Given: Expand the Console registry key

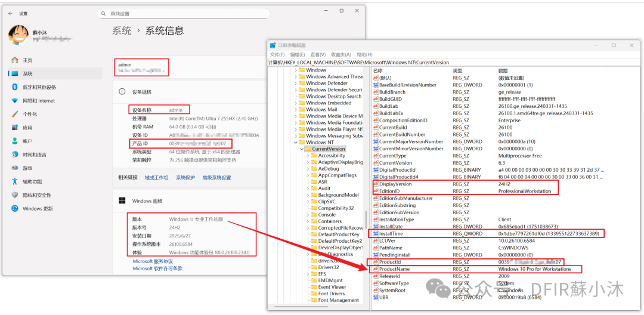Looking at the screenshot, I should click(x=308, y=214).
